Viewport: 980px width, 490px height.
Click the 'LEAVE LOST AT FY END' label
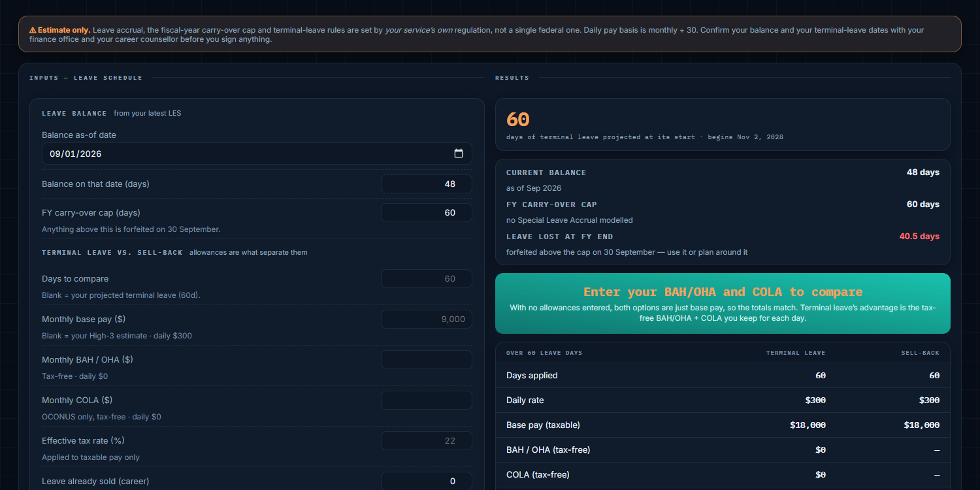click(x=560, y=237)
